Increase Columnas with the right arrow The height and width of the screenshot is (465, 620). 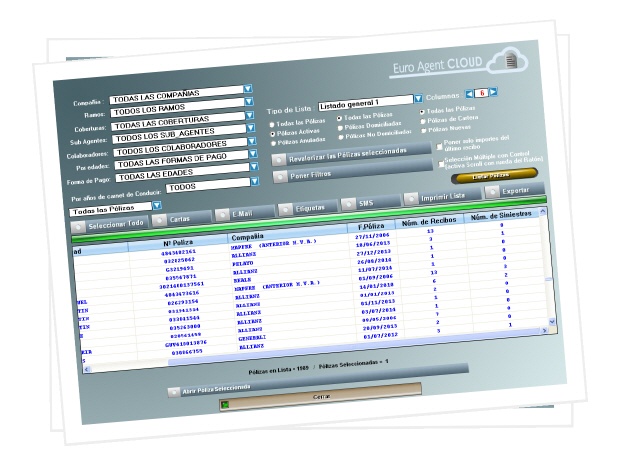pyautogui.click(x=493, y=92)
